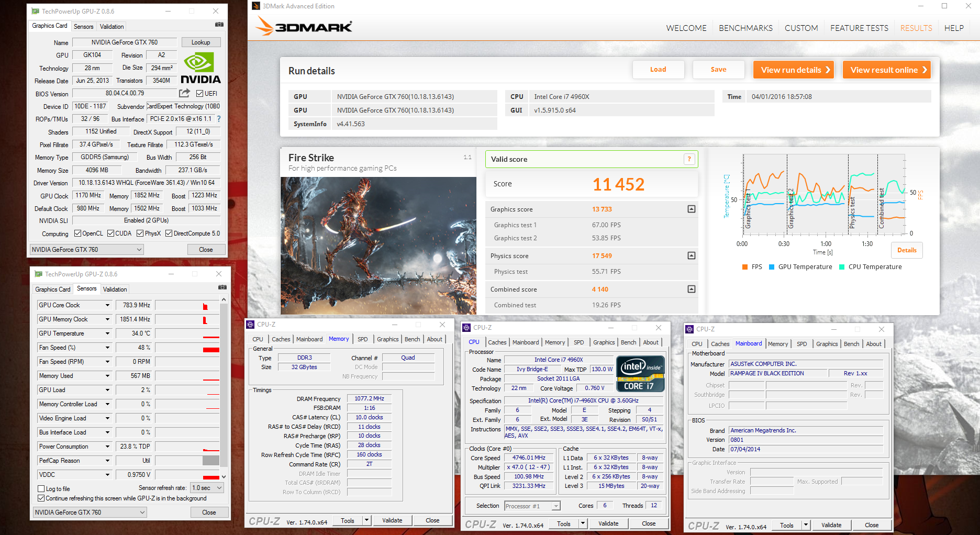Click the Intel Core i7 logo in CPU-Z
The width and height of the screenshot is (980, 535).
coord(640,374)
